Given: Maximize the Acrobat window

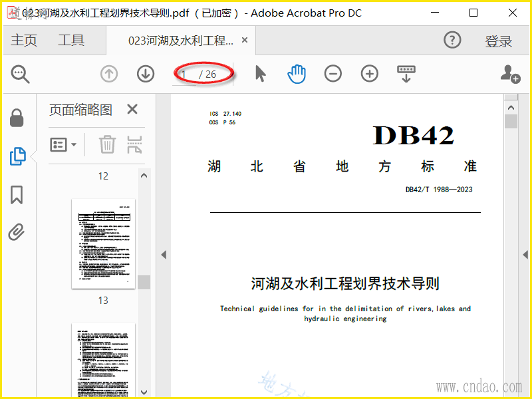Looking at the screenshot, I should point(473,13).
